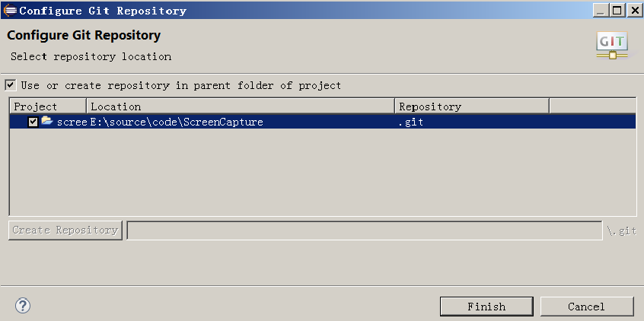Click the Location column header

pyautogui.click(x=241, y=106)
